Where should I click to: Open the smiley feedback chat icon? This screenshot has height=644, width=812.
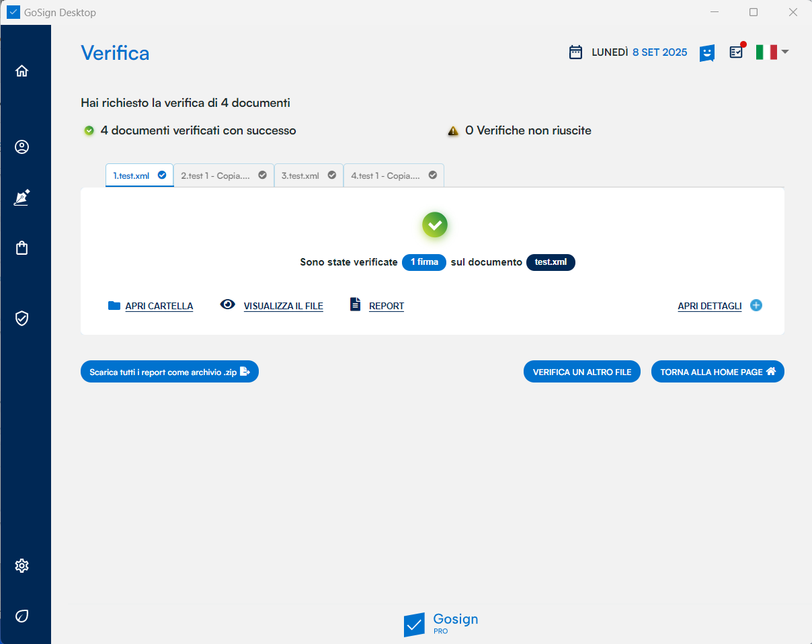(706, 52)
